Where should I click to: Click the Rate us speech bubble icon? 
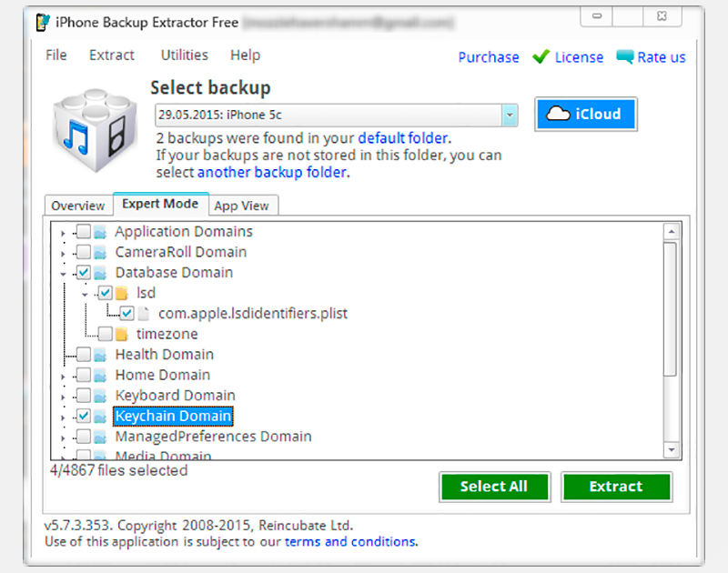624,56
